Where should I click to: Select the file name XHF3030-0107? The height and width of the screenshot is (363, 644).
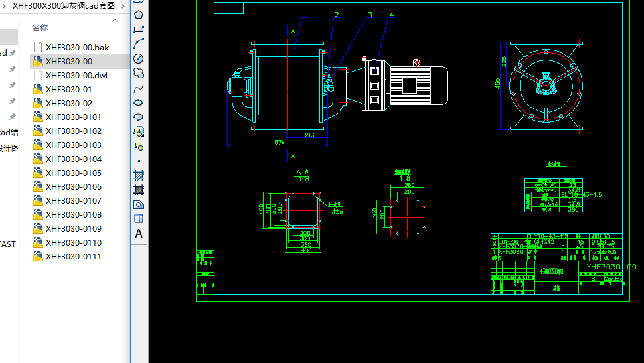(74, 201)
